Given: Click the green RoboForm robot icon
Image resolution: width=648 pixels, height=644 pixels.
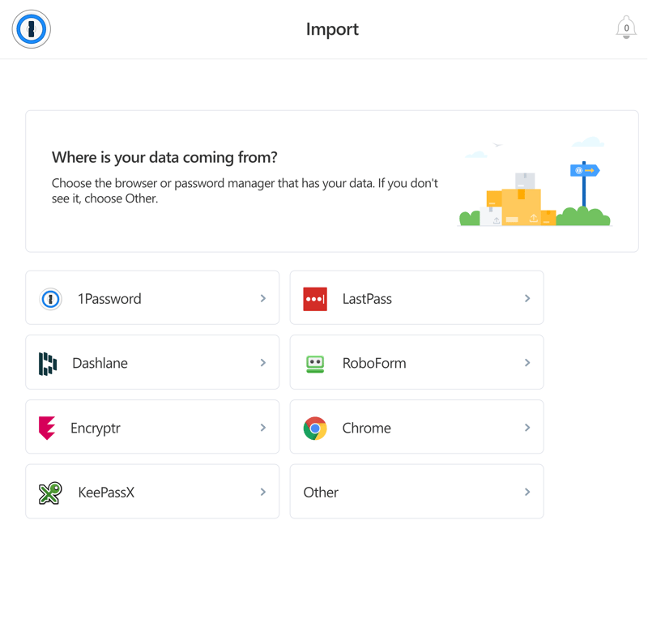Looking at the screenshot, I should 315,364.
